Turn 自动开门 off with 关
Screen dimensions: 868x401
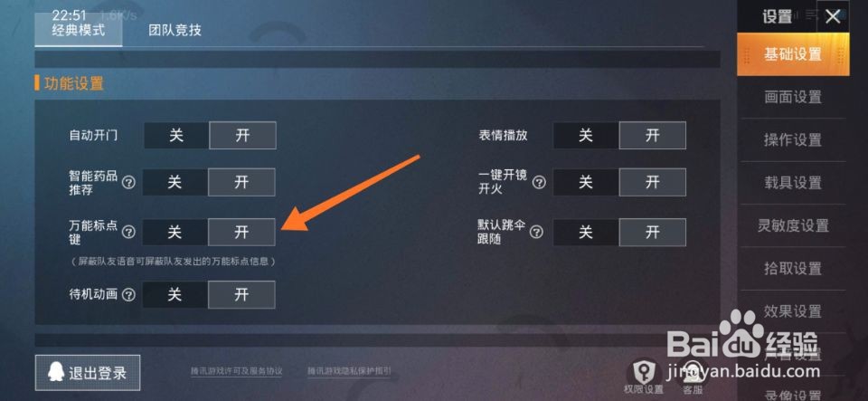pos(176,136)
